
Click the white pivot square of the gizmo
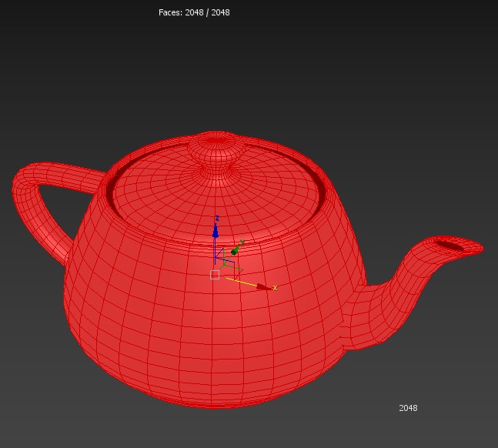[x=215, y=275]
